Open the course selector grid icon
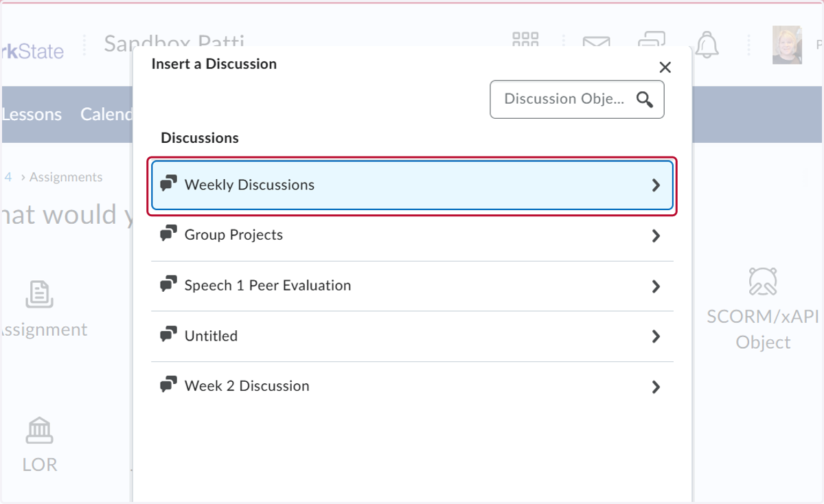Image resolution: width=824 pixels, height=504 pixels. pos(525,40)
